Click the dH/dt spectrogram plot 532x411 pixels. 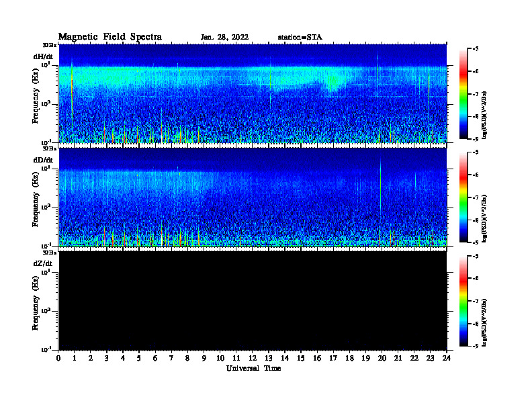253,93
